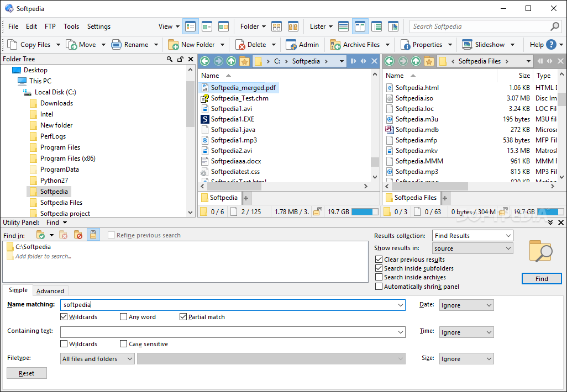Remove folder from Find in list icon
Viewport: 567px width, 392px height.
click(64, 235)
